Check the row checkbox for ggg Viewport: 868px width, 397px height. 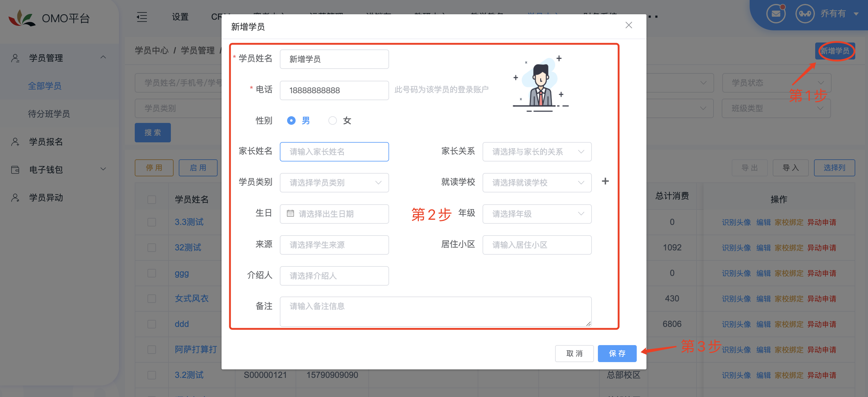(x=152, y=273)
